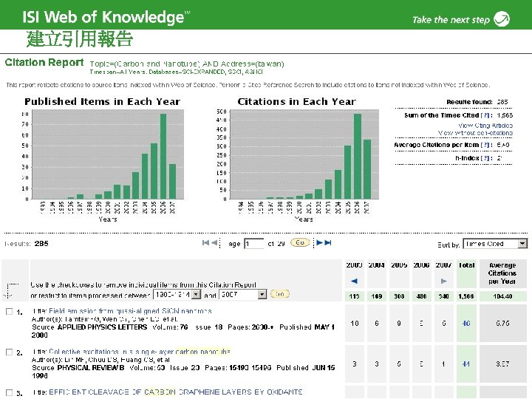Show earlier years with left blue arrow

[354, 281]
